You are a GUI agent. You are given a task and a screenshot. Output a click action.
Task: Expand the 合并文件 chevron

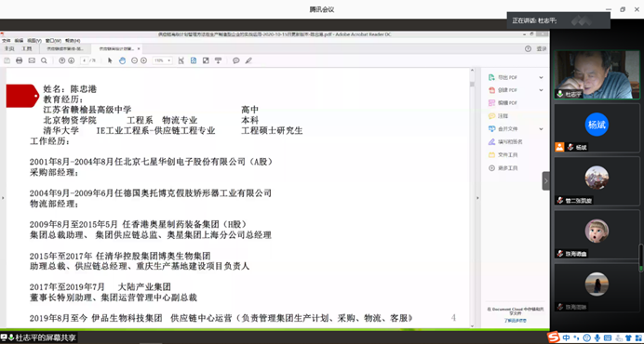coord(541,129)
